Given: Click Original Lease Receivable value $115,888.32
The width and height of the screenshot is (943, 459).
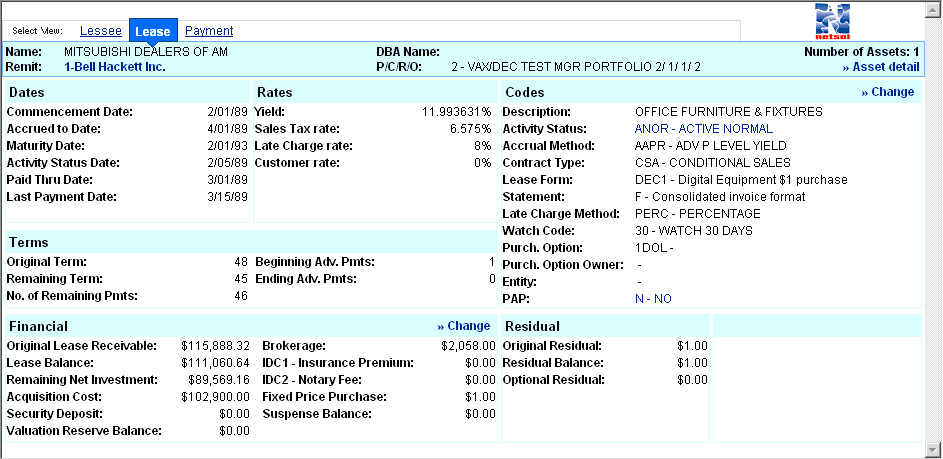Looking at the screenshot, I should click(x=215, y=346).
